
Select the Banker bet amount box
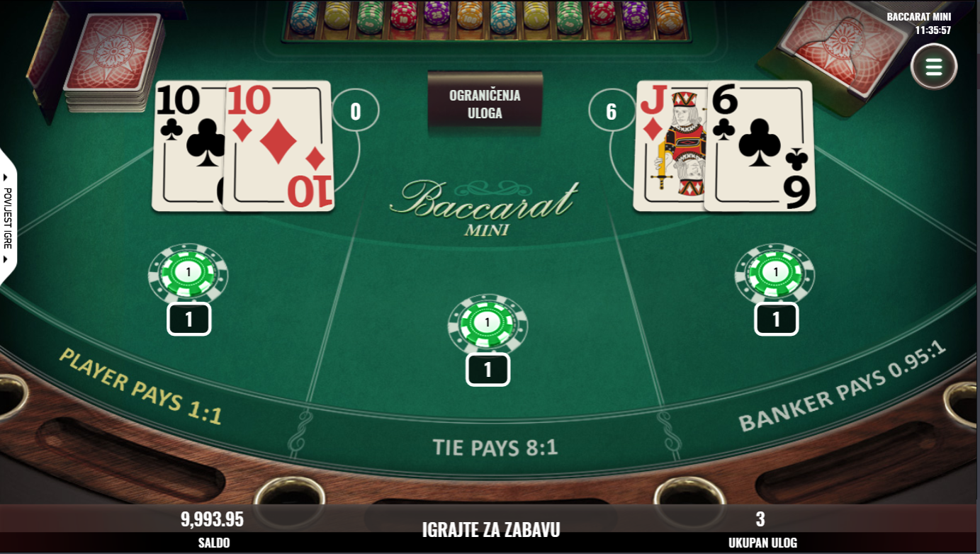pyautogui.click(x=777, y=320)
